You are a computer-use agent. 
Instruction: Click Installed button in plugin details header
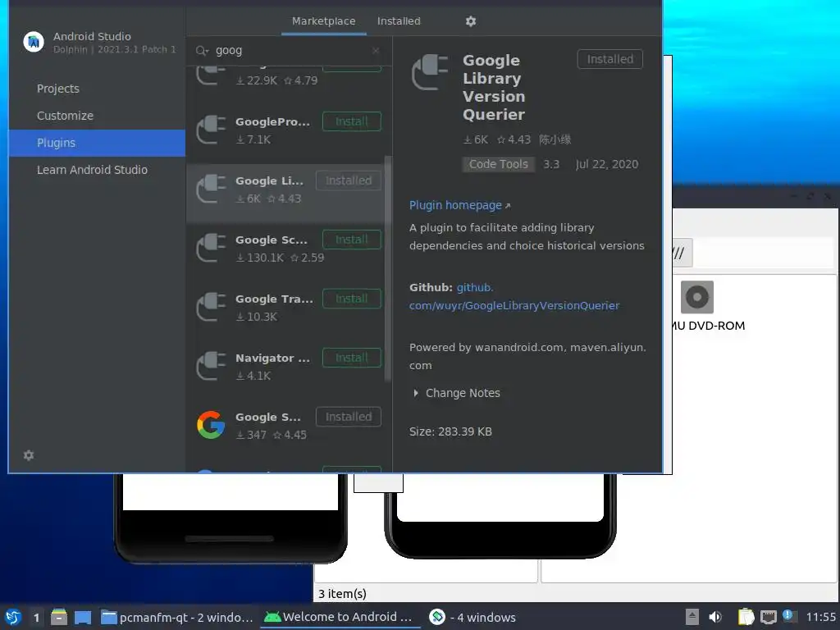pos(609,59)
